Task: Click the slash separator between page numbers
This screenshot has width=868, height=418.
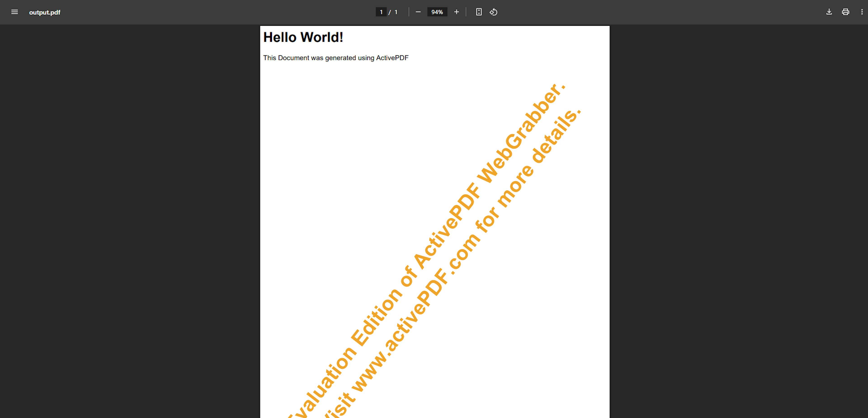Action: coord(389,12)
